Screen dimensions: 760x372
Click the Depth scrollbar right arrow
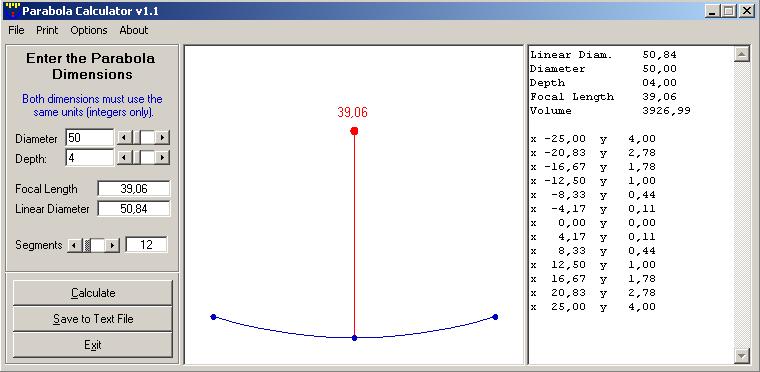coord(162,158)
